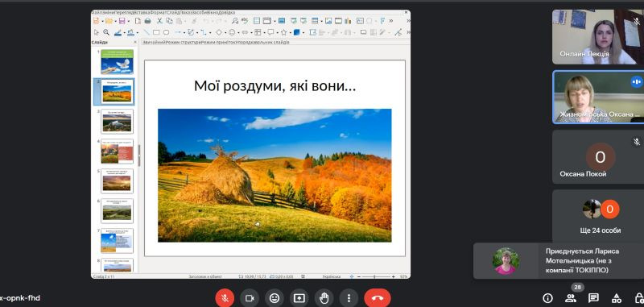Expand the Insert Table dropdown arrow
Viewport: 644px width, 307px height.
coord(321,22)
